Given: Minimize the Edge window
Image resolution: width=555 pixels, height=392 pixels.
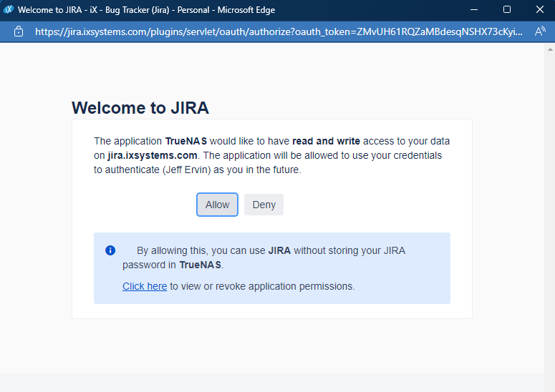Looking at the screenshot, I should coord(474,9).
